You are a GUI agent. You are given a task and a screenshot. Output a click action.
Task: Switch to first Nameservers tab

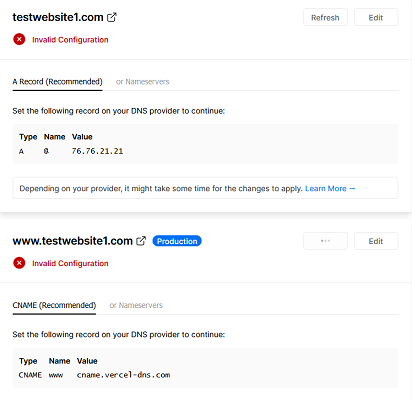click(x=143, y=82)
